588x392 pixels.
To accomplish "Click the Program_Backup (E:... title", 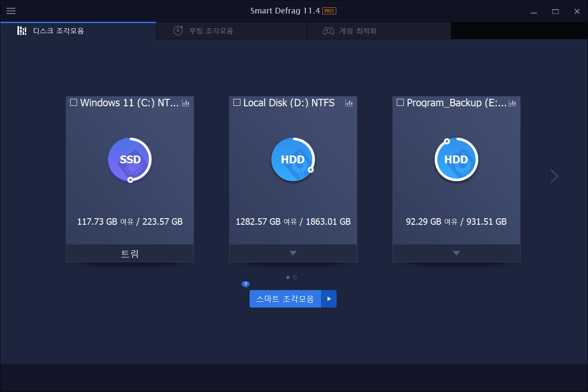I will [456, 103].
